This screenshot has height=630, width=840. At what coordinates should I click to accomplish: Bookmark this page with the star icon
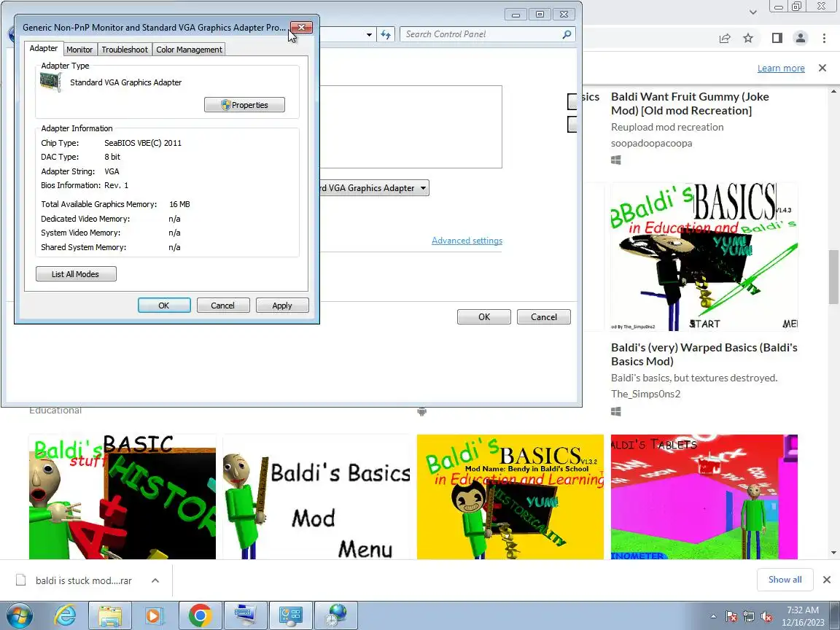coord(748,38)
